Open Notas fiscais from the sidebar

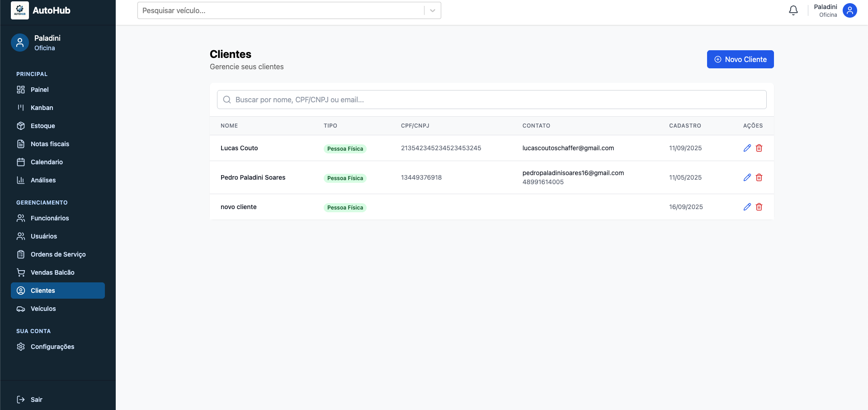[50, 144]
